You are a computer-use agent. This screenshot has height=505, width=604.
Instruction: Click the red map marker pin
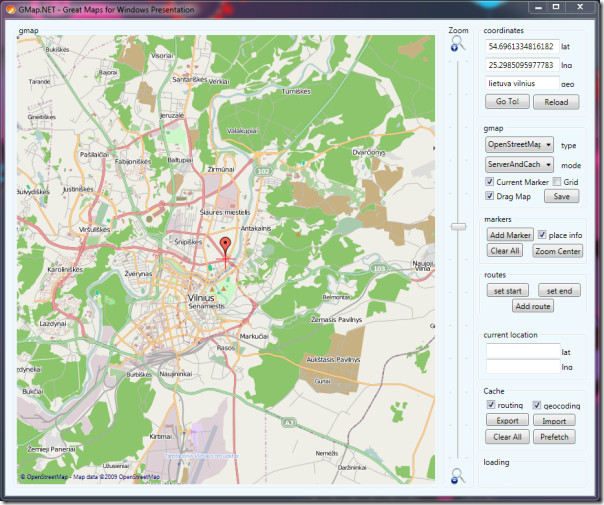click(225, 245)
